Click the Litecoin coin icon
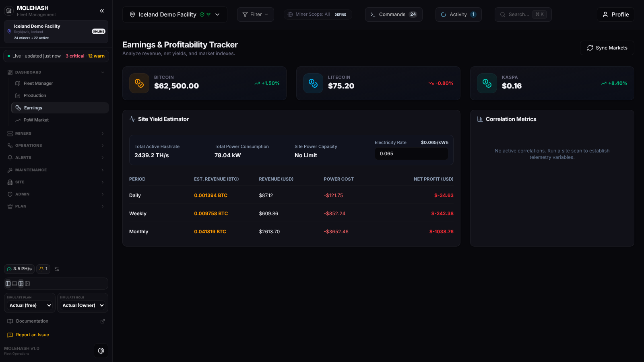The height and width of the screenshot is (362, 644). (313, 83)
